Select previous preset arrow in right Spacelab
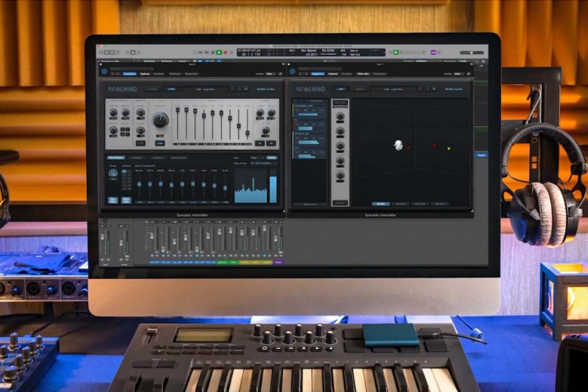This screenshot has height=392, width=588. (421, 89)
